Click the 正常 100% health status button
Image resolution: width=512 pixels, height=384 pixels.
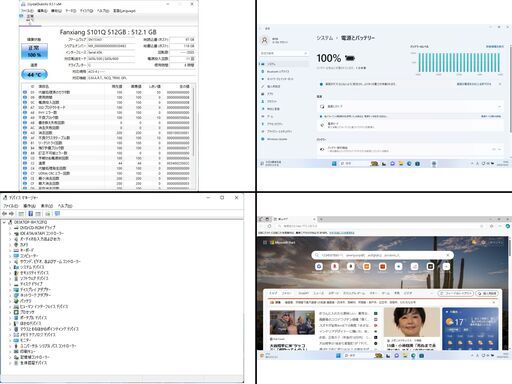(34, 51)
